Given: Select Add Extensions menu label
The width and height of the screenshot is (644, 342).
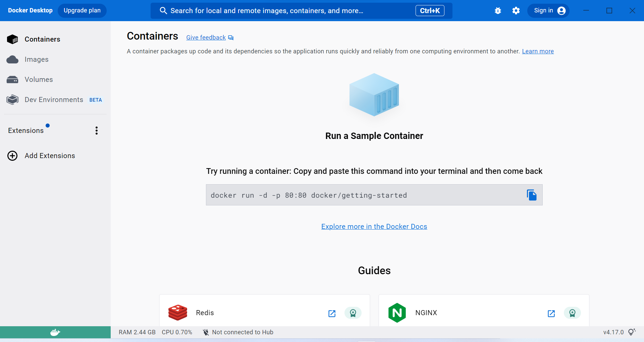Looking at the screenshot, I should [50, 156].
